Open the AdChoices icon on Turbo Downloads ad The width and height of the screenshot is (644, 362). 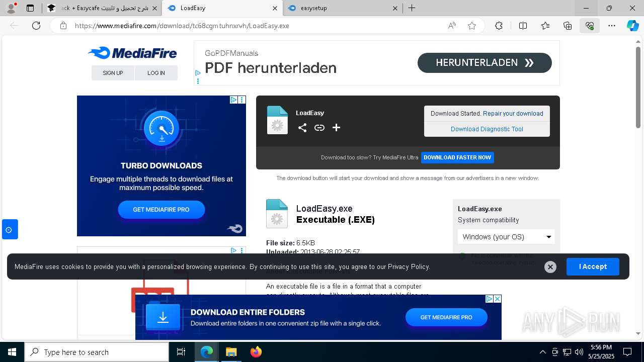(x=233, y=100)
